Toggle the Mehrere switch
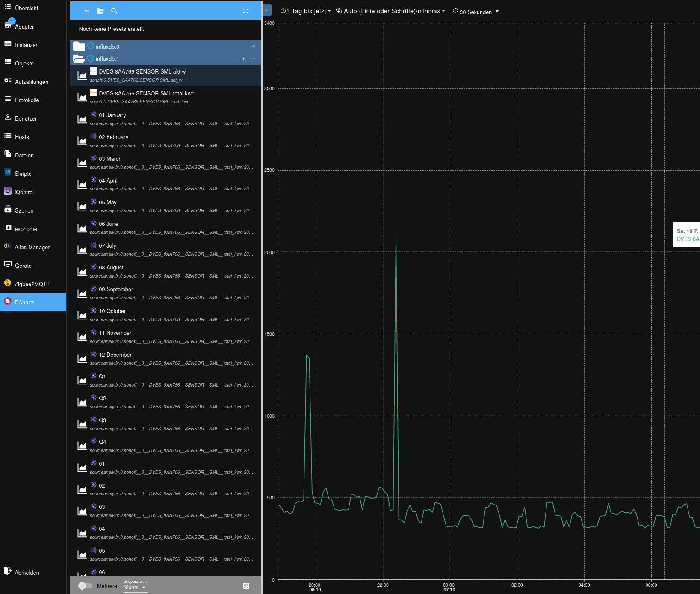Viewport: 700px width, 594px height. pos(85,586)
